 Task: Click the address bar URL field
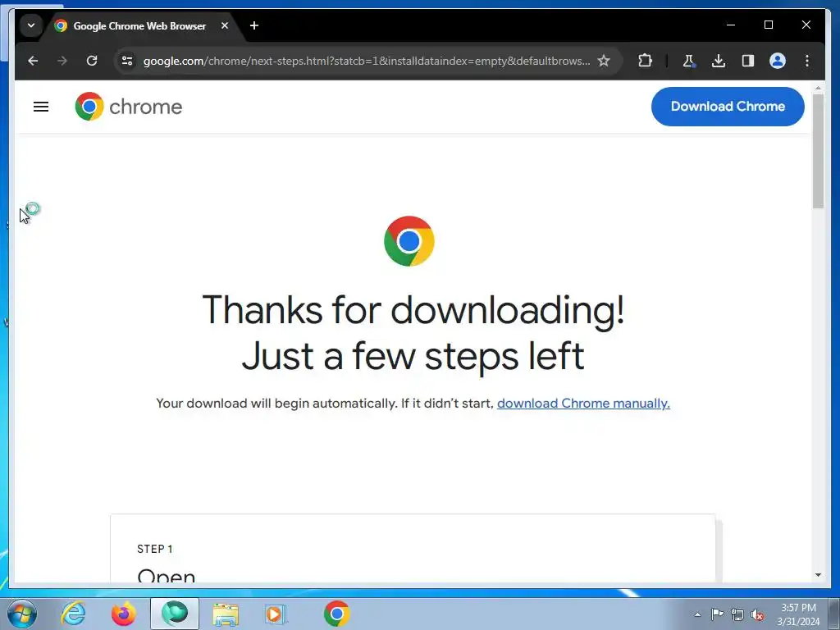click(367, 61)
